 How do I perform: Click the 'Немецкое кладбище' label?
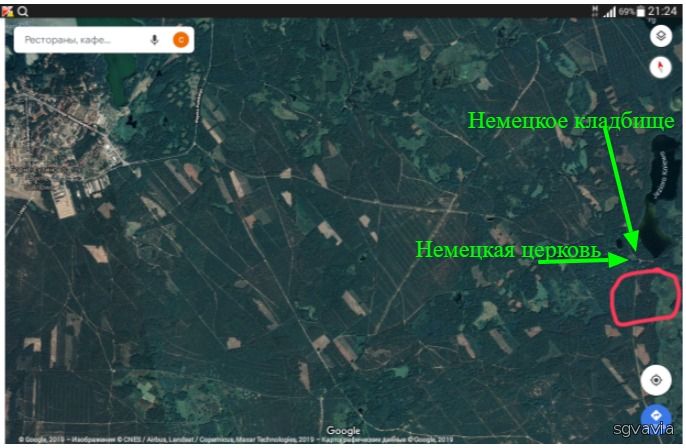pyautogui.click(x=571, y=121)
